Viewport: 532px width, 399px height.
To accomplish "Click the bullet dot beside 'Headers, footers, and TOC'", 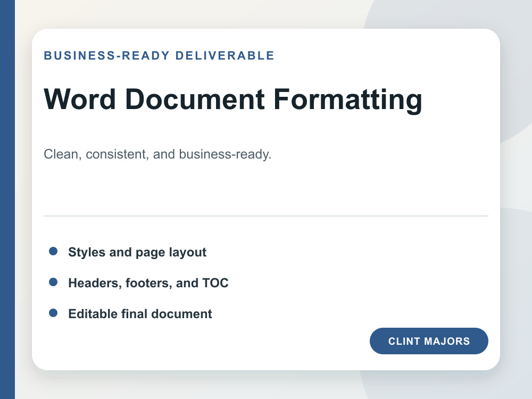I will pos(53,282).
